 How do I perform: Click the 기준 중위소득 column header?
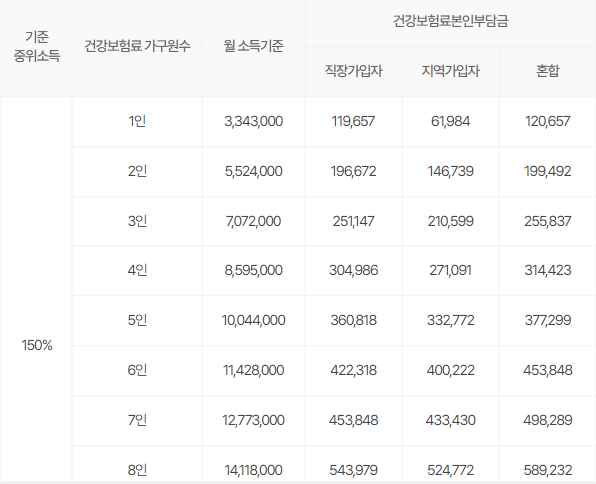37,46
